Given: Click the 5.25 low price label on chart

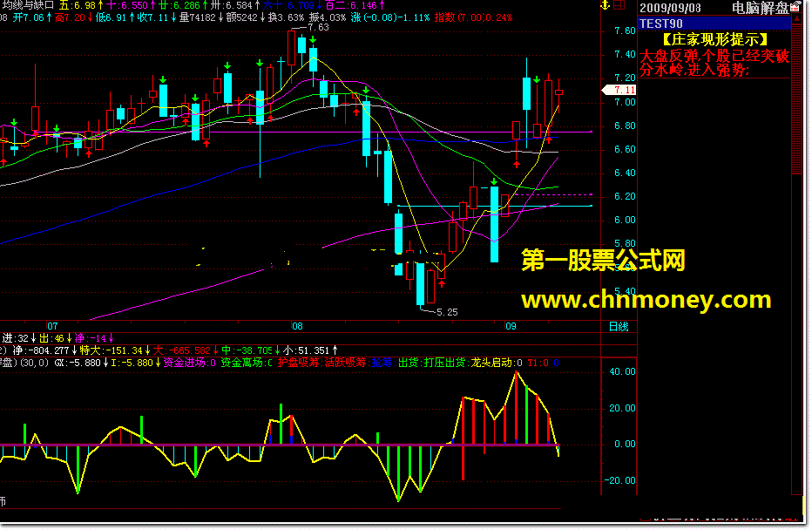Looking at the screenshot, I should tap(447, 312).
